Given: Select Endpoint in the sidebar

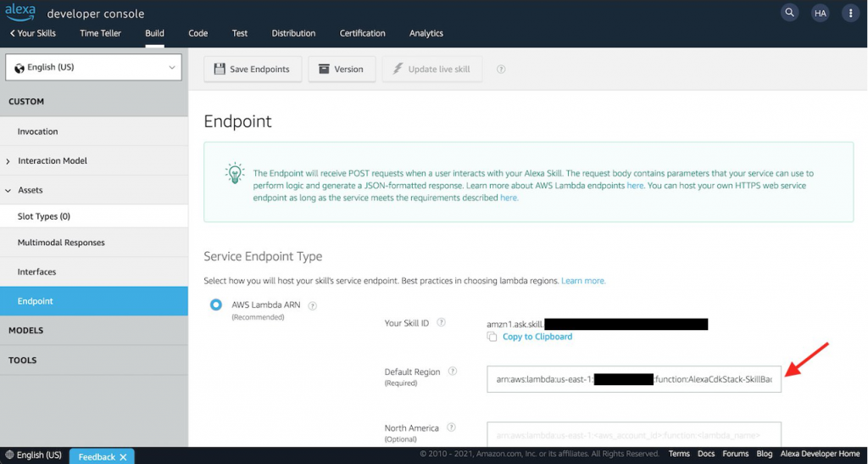Looking at the screenshot, I should 94,301.
